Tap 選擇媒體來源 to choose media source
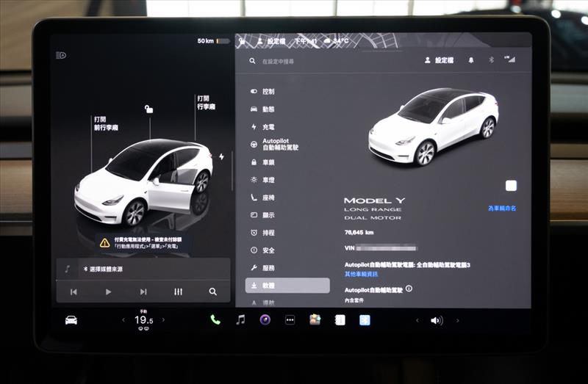The height and width of the screenshot is (384, 588). [x=103, y=269]
